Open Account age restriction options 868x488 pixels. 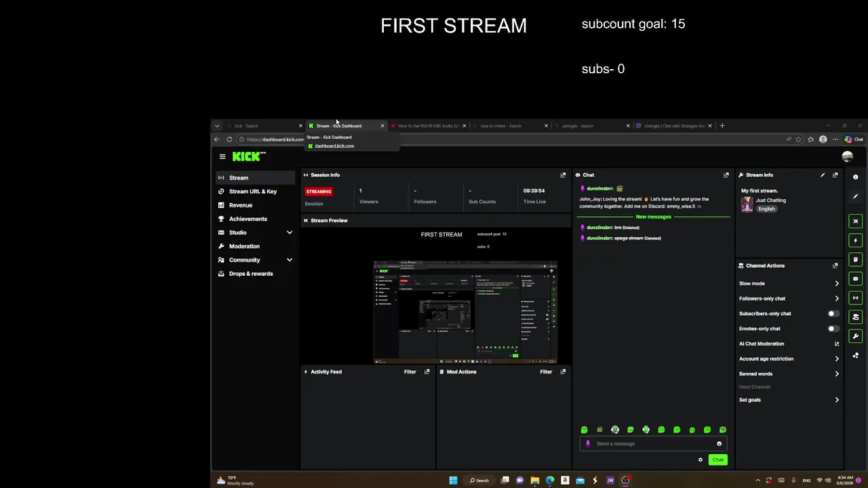[x=789, y=359]
